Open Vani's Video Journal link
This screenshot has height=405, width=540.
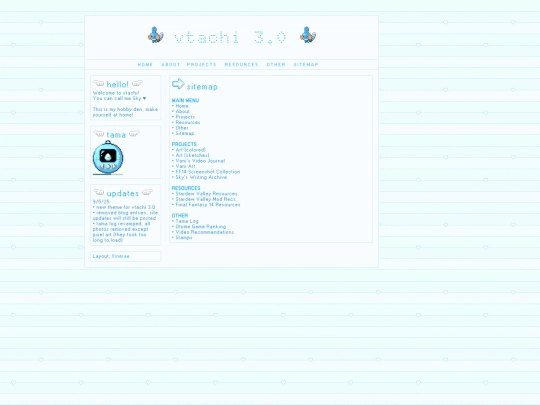(x=200, y=161)
